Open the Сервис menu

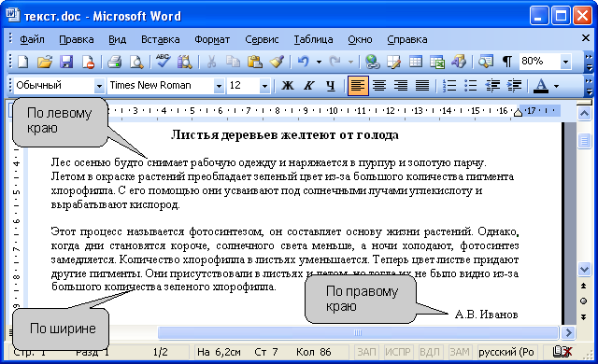(262, 39)
